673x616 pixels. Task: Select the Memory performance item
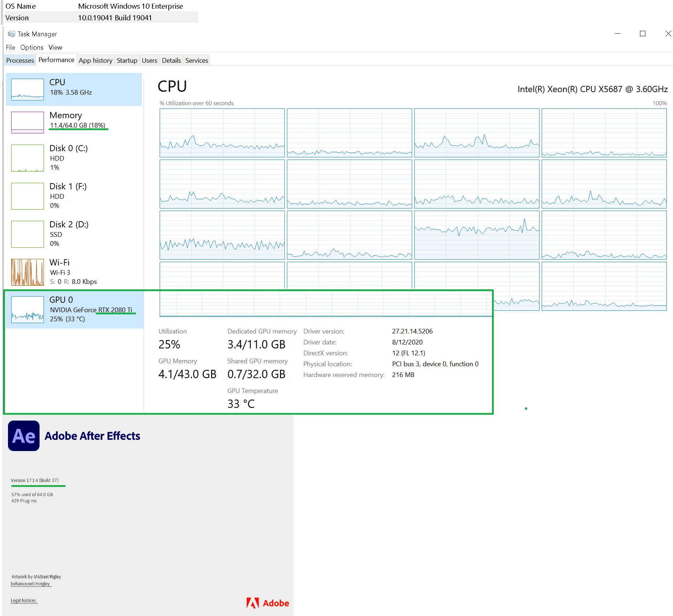[74, 122]
